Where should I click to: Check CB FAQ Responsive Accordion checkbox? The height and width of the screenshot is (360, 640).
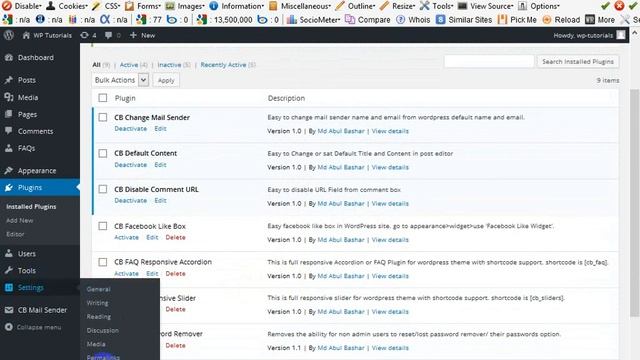click(x=103, y=262)
